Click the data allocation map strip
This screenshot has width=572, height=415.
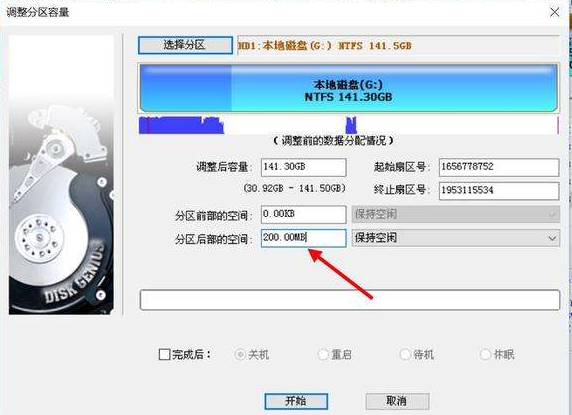pyautogui.click(x=349, y=125)
